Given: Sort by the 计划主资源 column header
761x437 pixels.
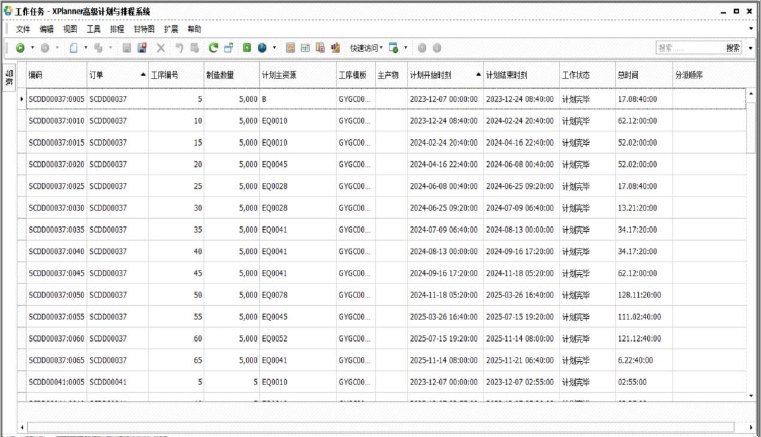Looking at the screenshot, I should point(298,75).
